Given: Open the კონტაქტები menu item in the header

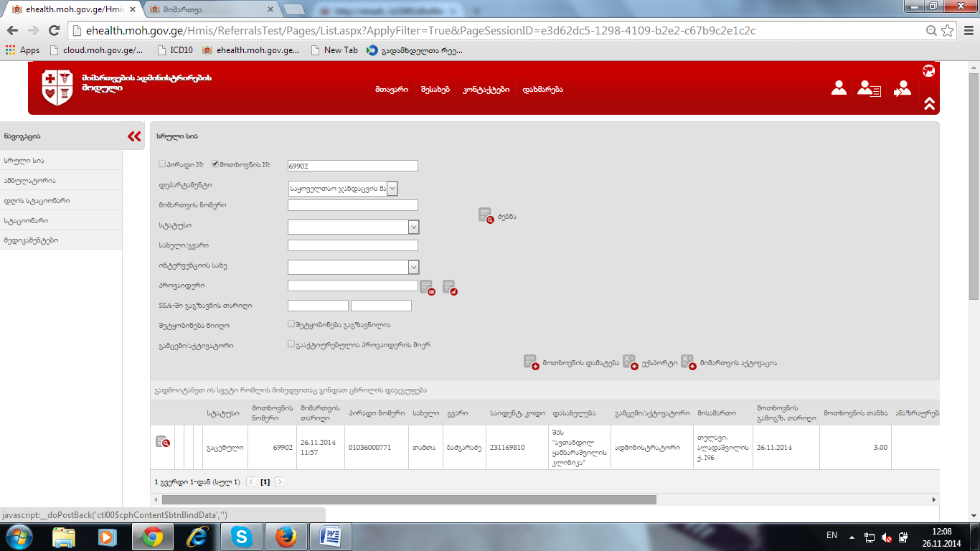Looking at the screenshot, I should 486,90.
